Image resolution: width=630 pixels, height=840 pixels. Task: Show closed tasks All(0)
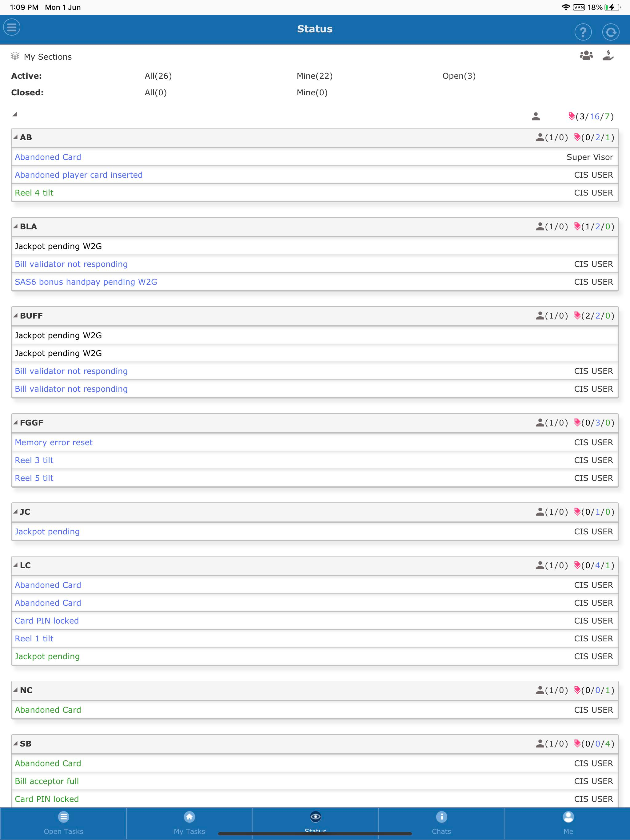(155, 93)
